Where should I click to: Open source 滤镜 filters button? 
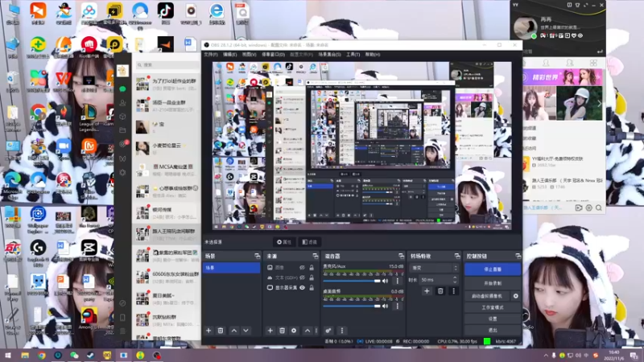310,242
